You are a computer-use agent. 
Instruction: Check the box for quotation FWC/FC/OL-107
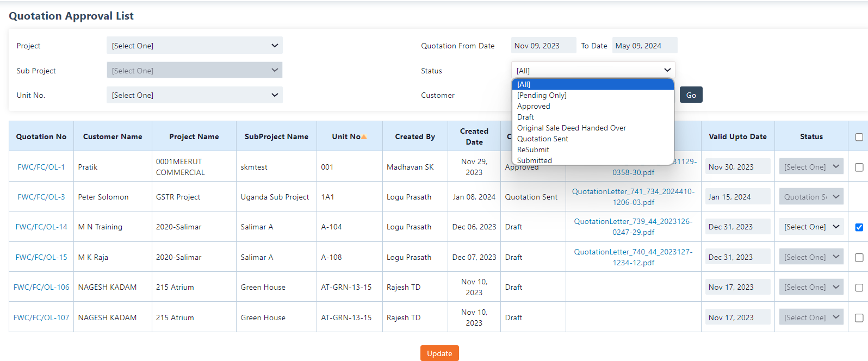click(859, 318)
